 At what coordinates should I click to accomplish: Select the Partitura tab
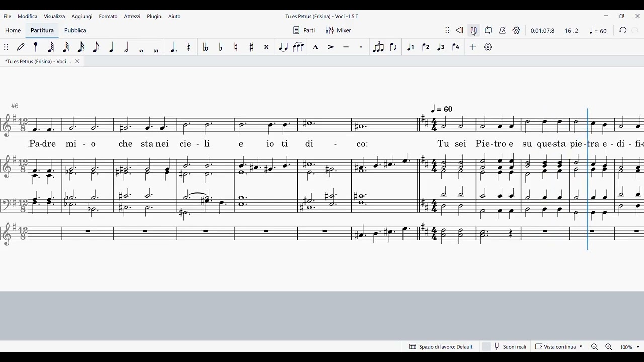pos(42,30)
